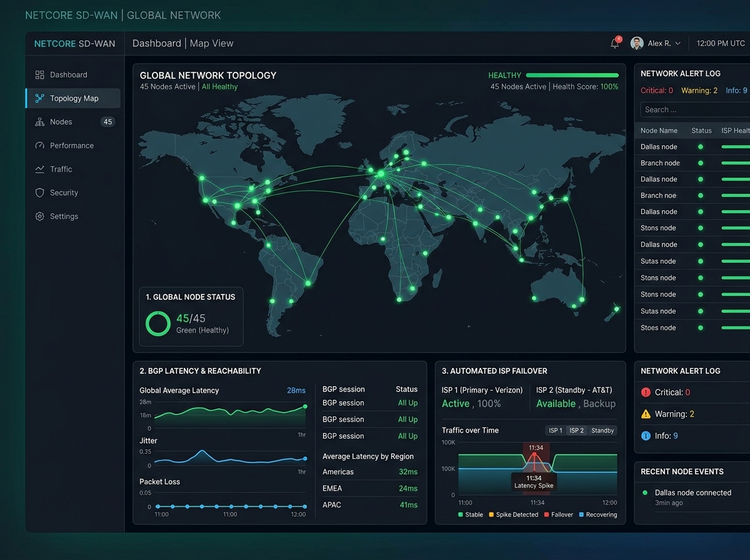The image size is (750, 560).
Task: Click the Health Score: 100% text
Action: pyautogui.click(x=586, y=87)
